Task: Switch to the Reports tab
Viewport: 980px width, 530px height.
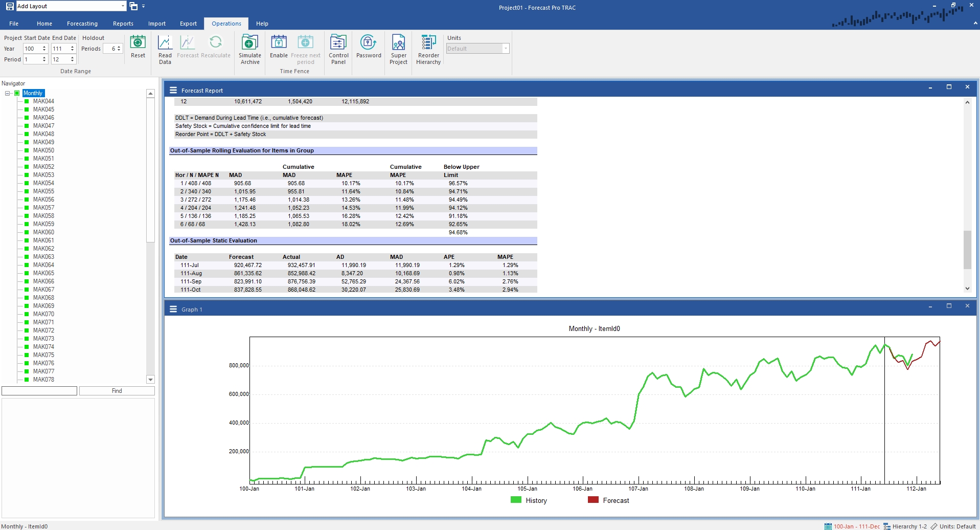Action: [x=123, y=24]
